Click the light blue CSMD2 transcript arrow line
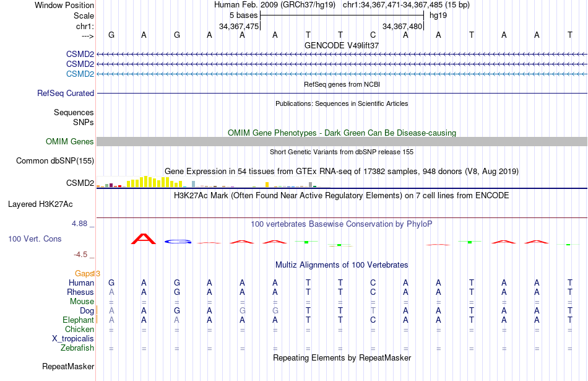The image size is (588, 381). click(x=342, y=74)
